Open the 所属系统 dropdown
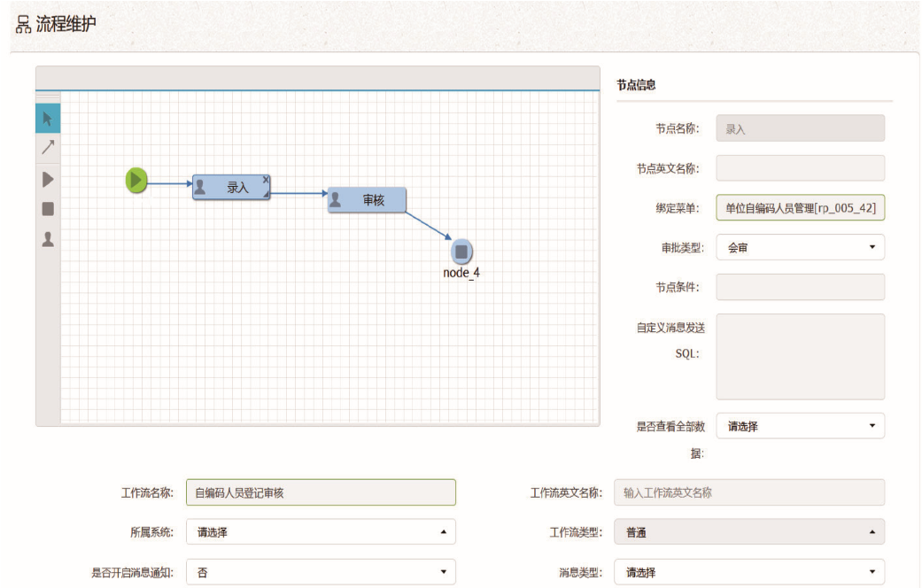This screenshot has height=588, width=922. (321, 532)
